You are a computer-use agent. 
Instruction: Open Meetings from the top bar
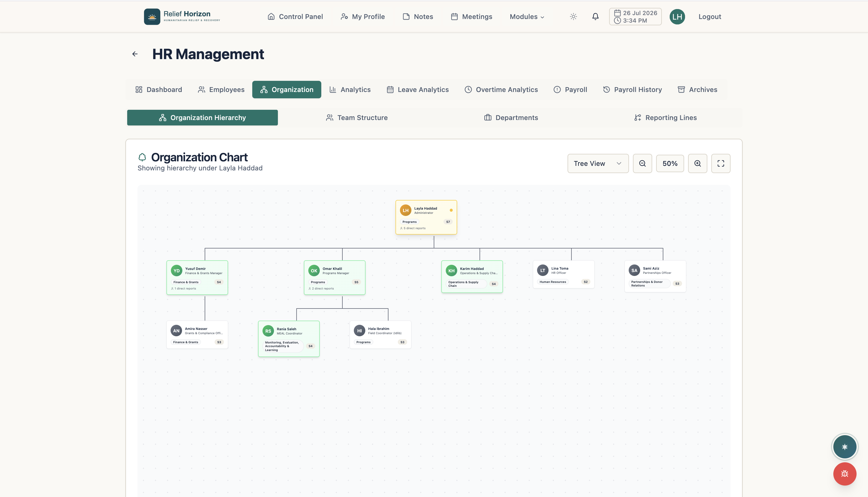(x=471, y=17)
